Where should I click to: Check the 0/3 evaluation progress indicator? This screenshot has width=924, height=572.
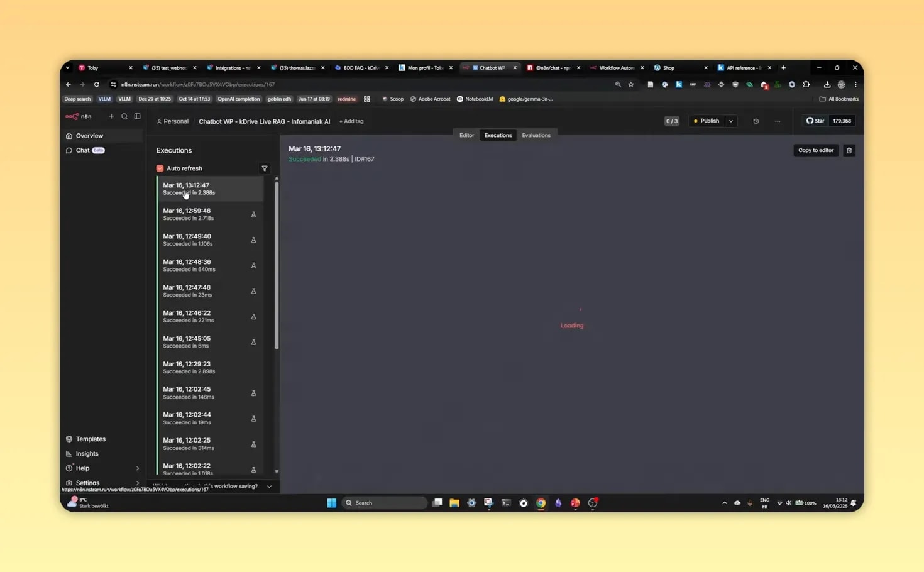point(671,121)
